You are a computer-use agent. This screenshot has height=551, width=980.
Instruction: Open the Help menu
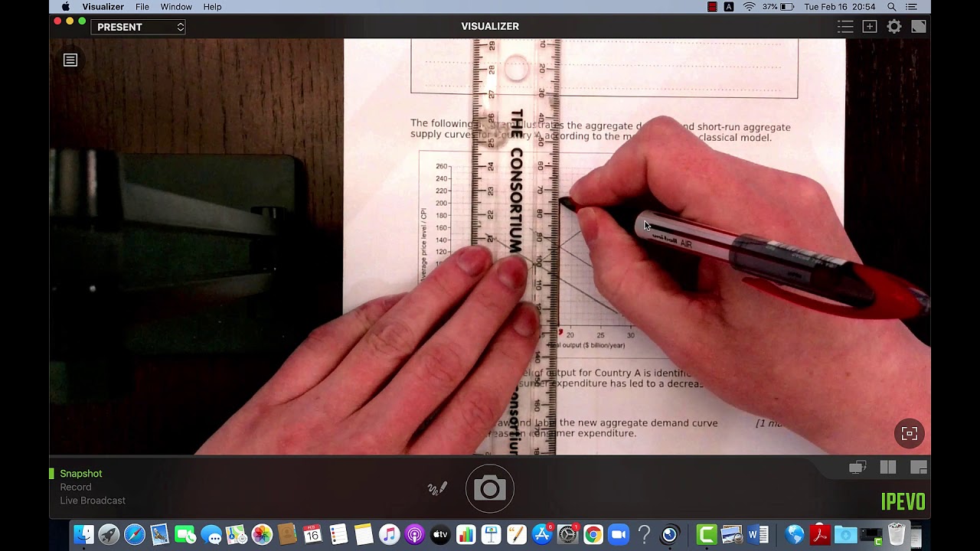tap(212, 7)
